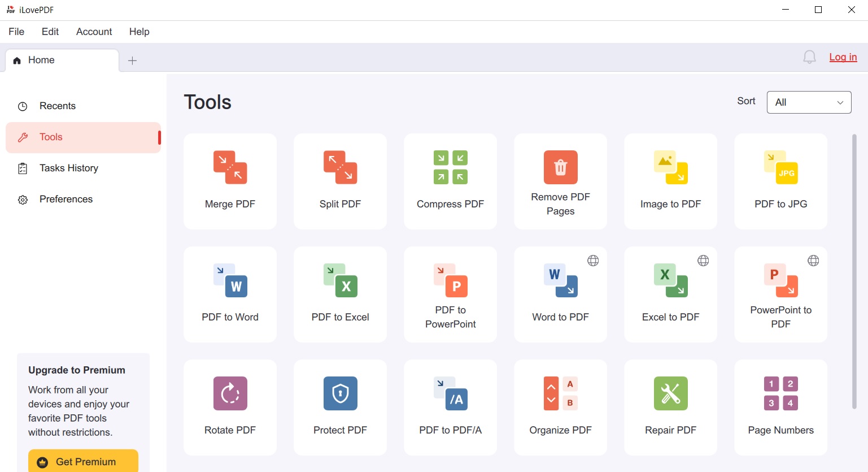Open the Merge PDF tool icon
868x472 pixels.
click(x=230, y=167)
